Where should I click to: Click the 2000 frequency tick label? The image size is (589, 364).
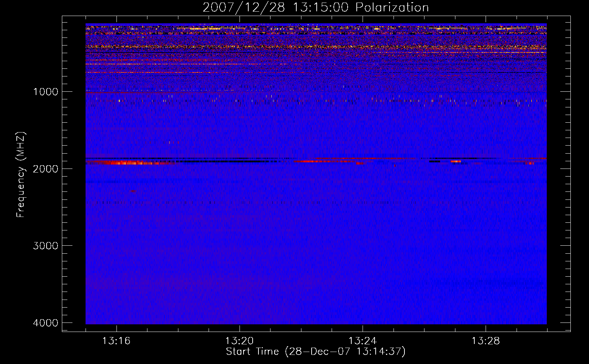click(x=46, y=169)
